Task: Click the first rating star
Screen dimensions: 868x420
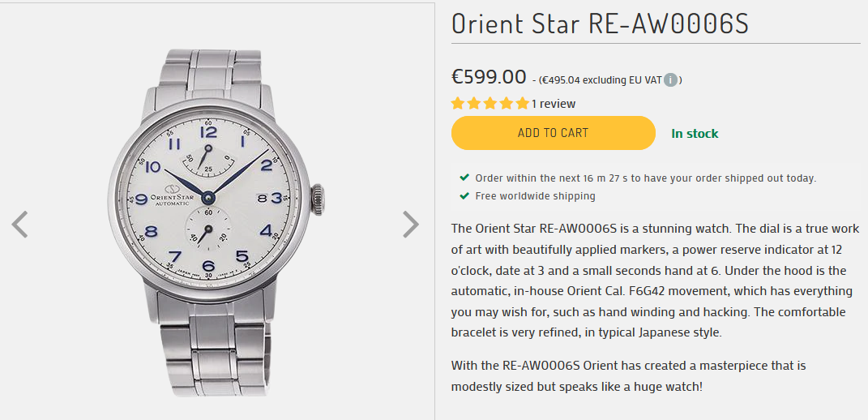Action: coord(458,104)
